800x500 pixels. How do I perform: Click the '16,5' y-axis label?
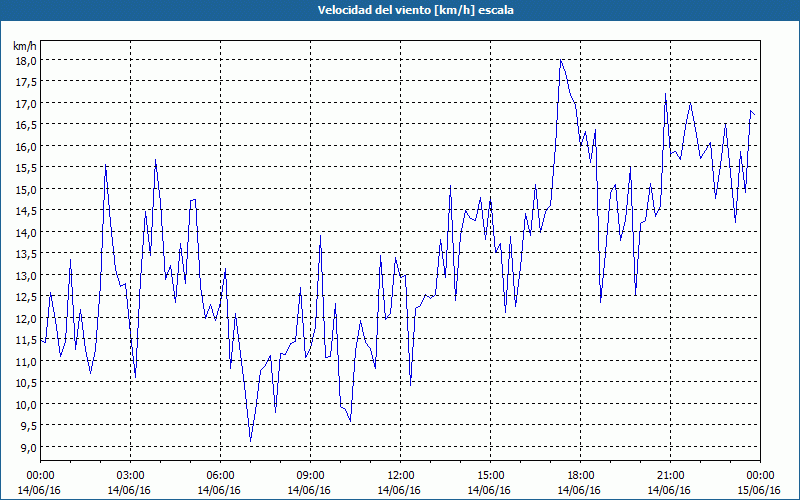click(x=26, y=125)
